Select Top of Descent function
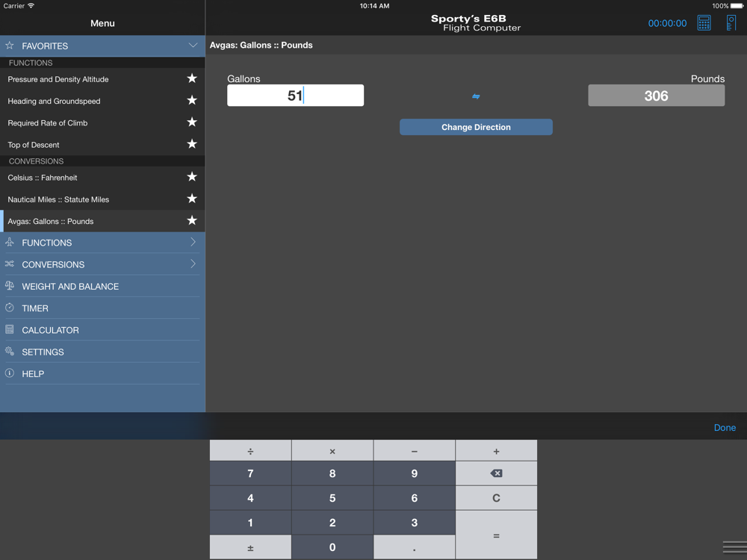This screenshot has height=560, width=747. 102,145
